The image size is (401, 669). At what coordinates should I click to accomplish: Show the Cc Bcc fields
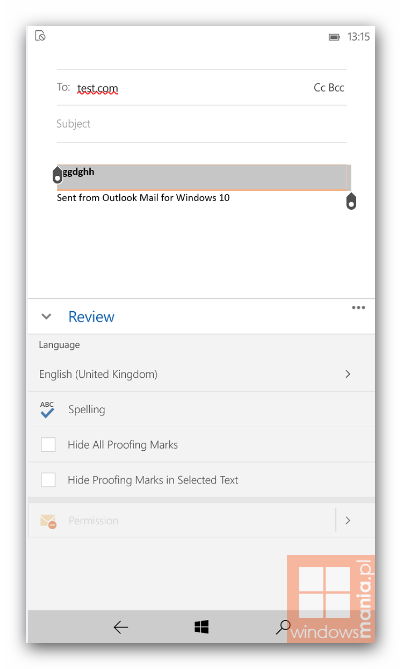pos(328,88)
